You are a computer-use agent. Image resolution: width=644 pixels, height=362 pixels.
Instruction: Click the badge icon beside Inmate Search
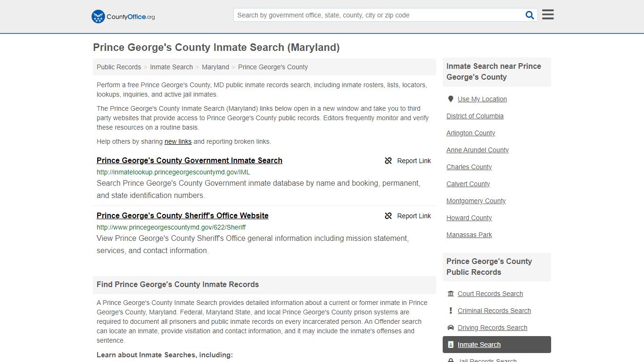(451, 345)
